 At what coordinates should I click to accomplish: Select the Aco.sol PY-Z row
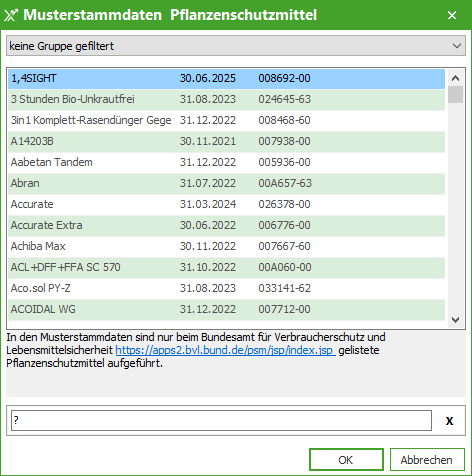(x=226, y=288)
